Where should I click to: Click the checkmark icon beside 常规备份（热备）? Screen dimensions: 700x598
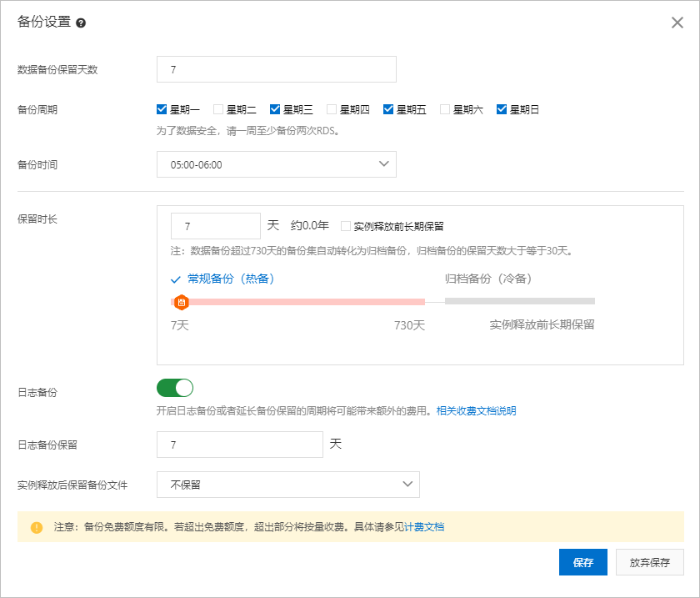click(176, 279)
